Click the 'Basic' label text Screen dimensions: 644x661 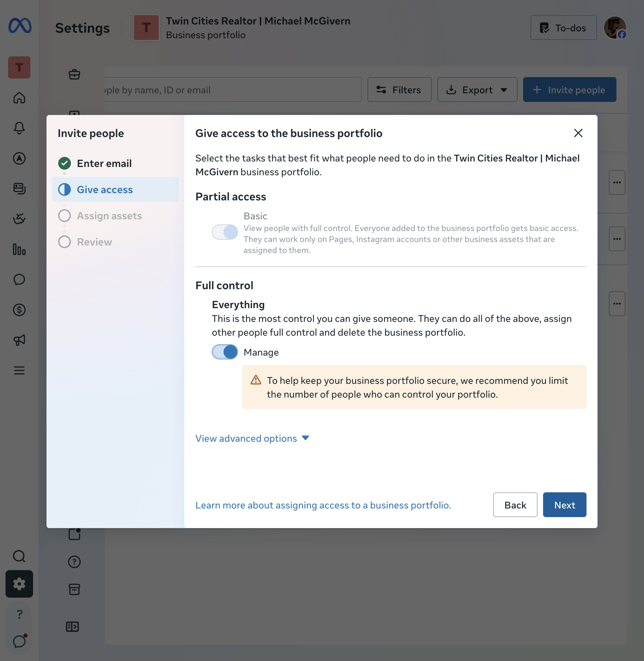click(x=255, y=216)
